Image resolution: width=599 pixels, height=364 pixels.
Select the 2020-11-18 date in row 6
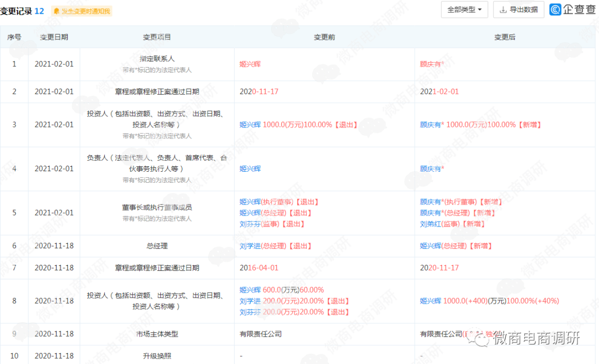54,246
